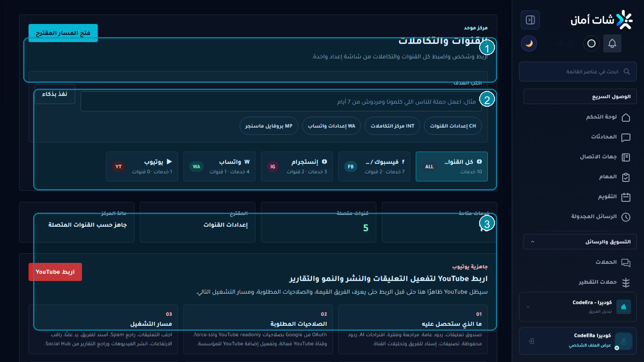
Task: Open the AR language selector
Action: click(x=560, y=43)
